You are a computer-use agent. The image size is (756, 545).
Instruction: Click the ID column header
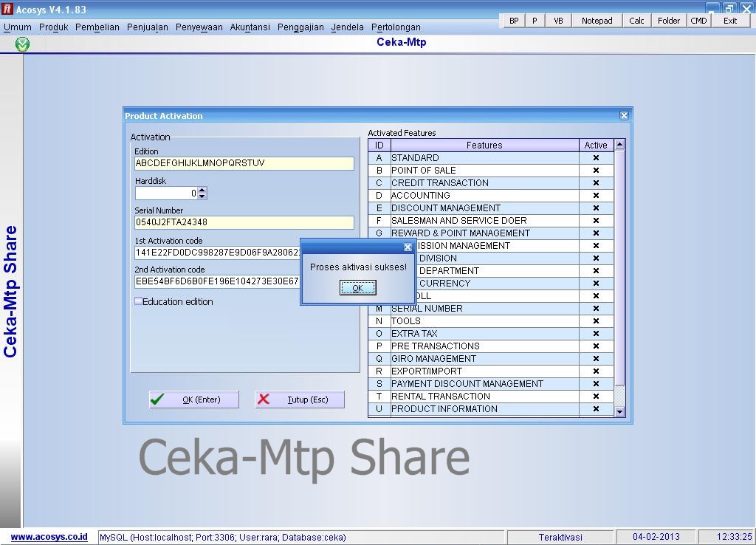coord(379,145)
